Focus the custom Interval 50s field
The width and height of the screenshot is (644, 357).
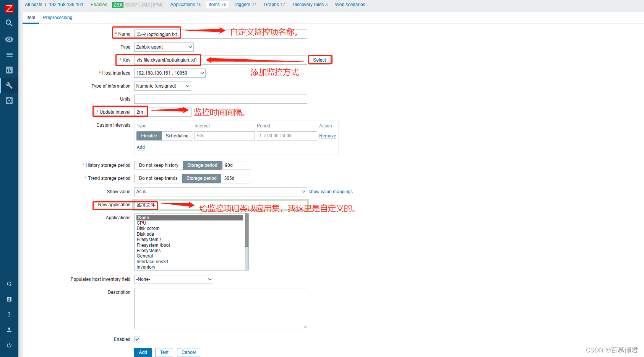[x=225, y=136]
